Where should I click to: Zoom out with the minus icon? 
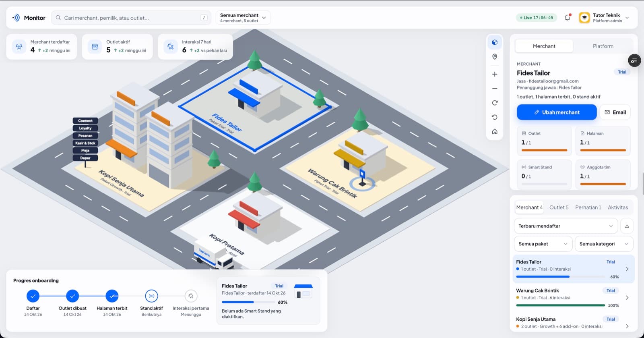(495, 89)
